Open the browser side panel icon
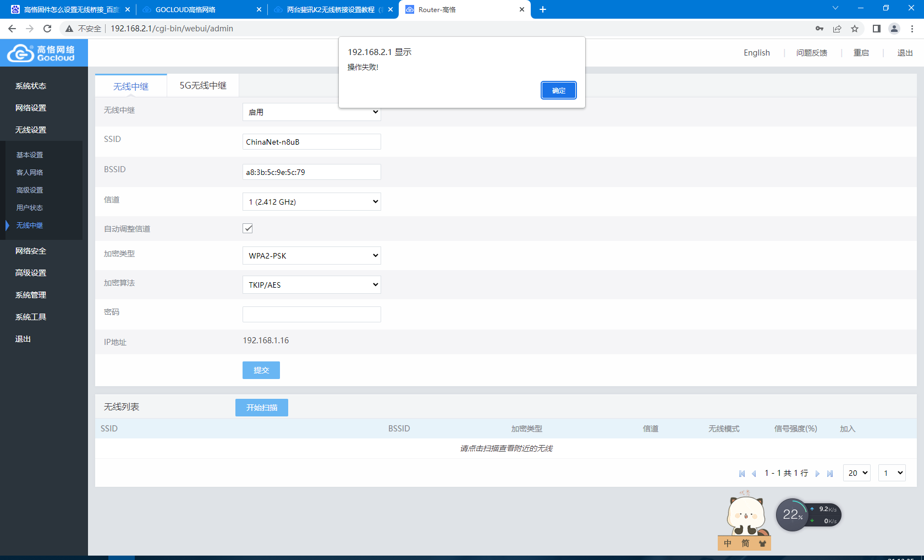The width and height of the screenshot is (924, 560). pyautogui.click(x=877, y=29)
